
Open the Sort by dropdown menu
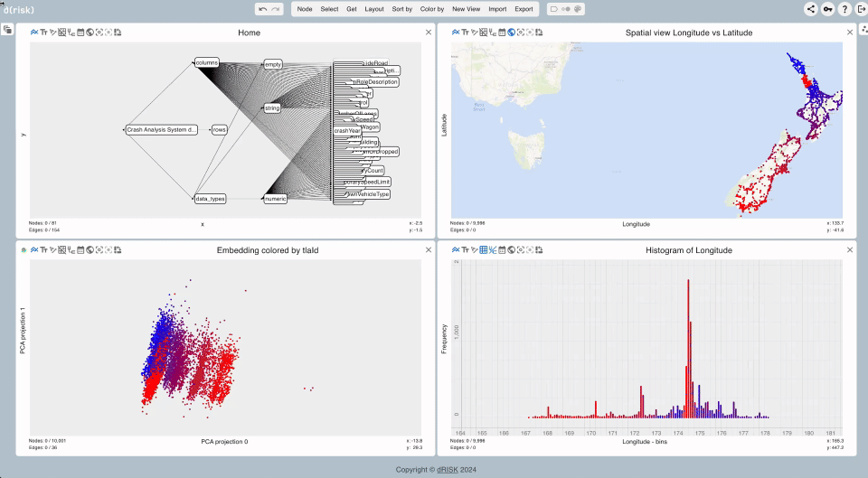[401, 9]
